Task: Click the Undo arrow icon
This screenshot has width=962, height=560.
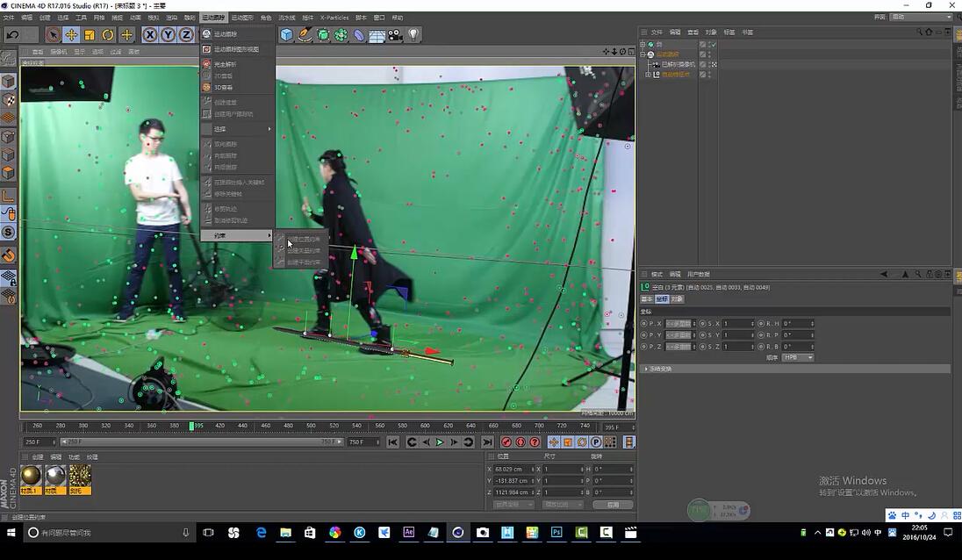Action: click(x=13, y=35)
